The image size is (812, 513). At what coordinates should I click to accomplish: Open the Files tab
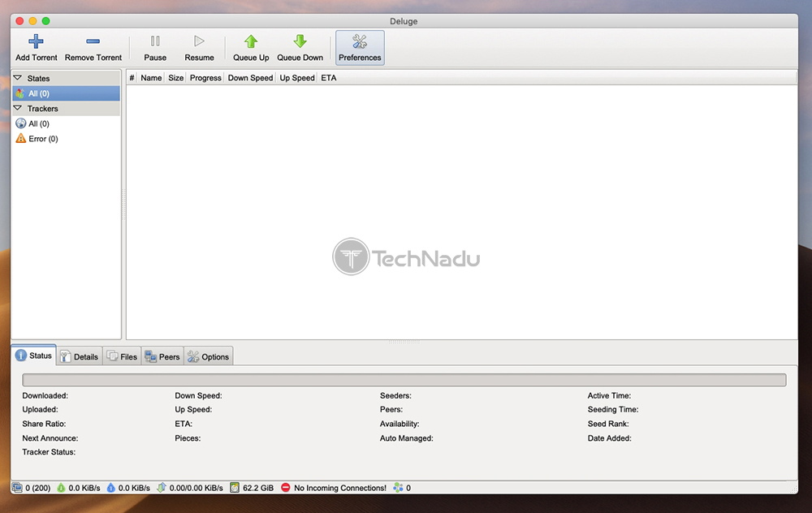[123, 356]
